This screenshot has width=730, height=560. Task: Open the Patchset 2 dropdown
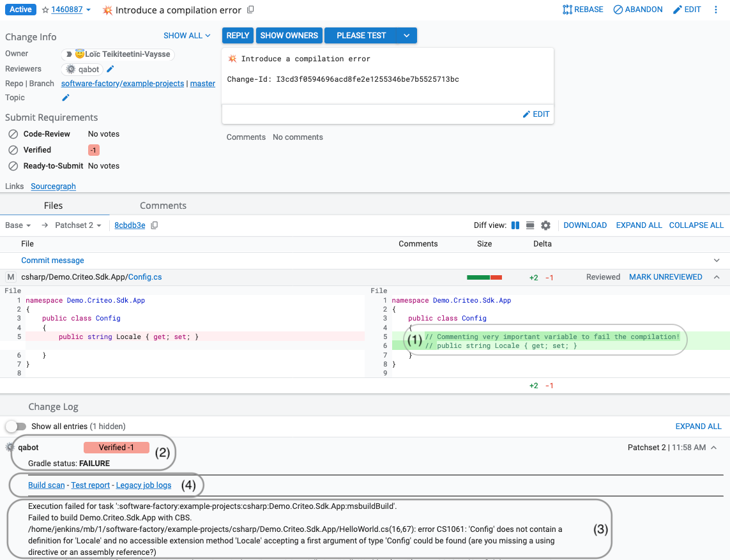pos(78,225)
